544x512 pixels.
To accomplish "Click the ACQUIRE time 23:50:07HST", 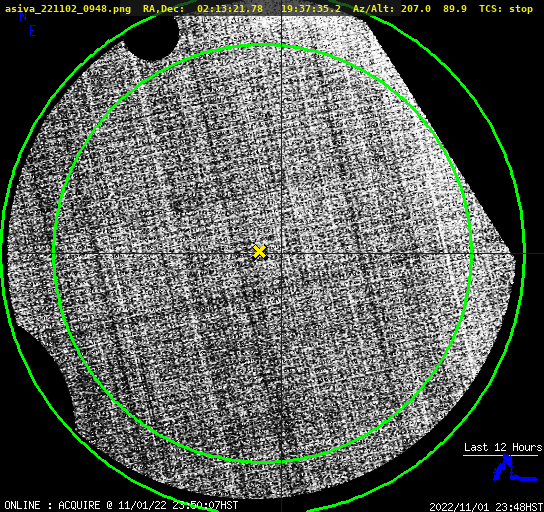I will (205, 505).
